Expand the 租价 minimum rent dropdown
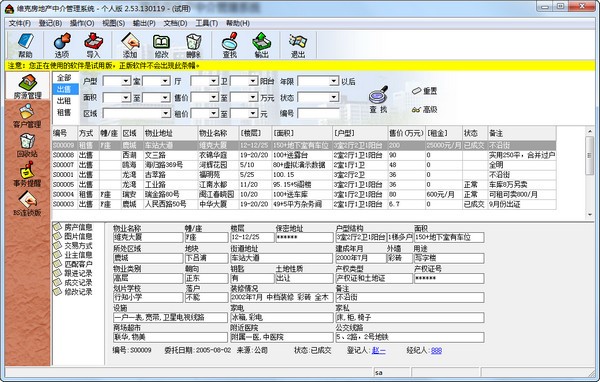 pyautogui.click(x=214, y=113)
